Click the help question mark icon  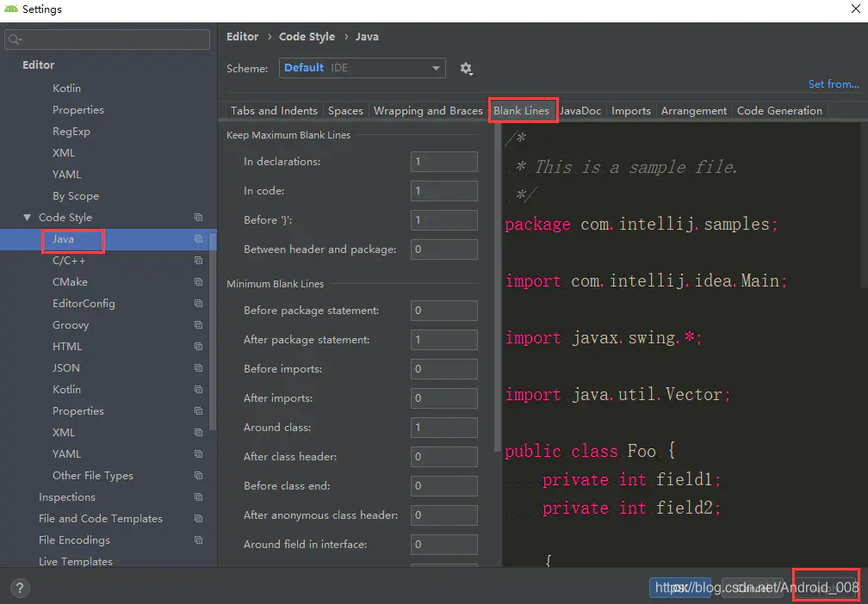[x=19, y=588]
